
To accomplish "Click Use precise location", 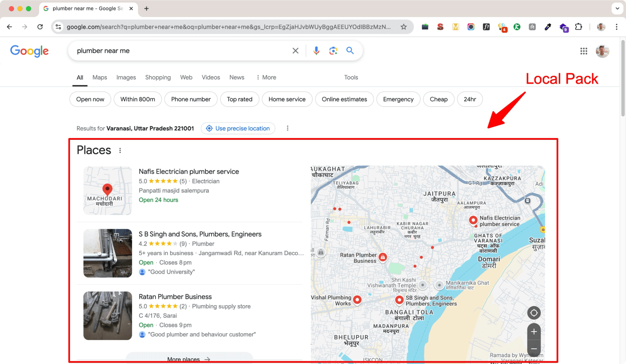I will pyautogui.click(x=238, y=128).
